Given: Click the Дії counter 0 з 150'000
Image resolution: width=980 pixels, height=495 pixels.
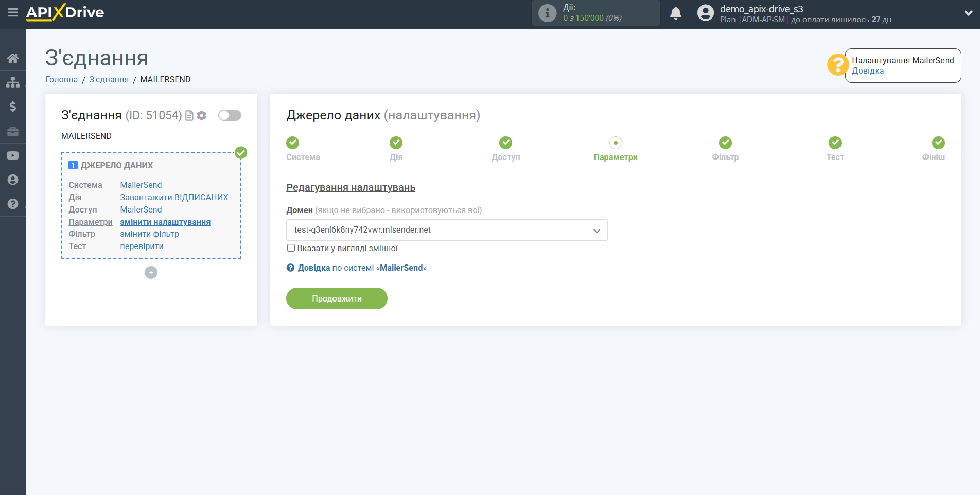Looking at the screenshot, I should pyautogui.click(x=592, y=18).
